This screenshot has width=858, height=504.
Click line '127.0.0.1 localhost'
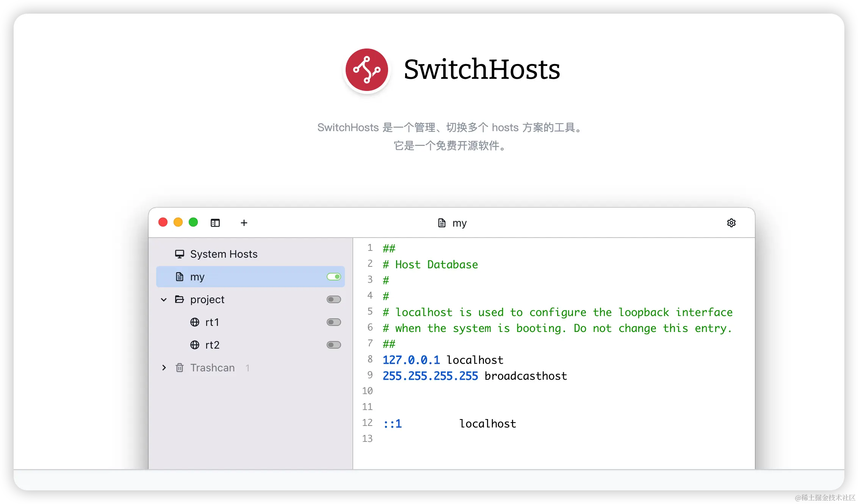coord(443,360)
